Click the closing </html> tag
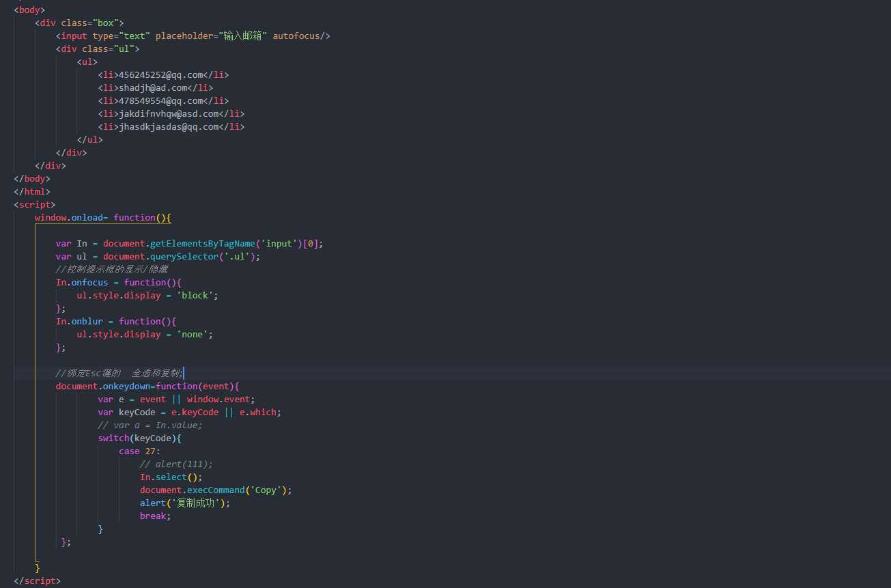 pos(32,191)
